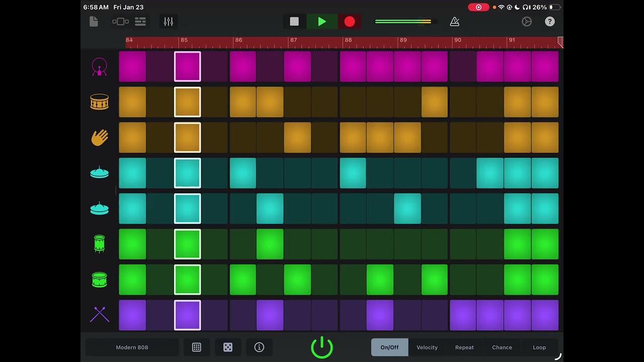644x362 pixels.
Task: Tap the Fri Jan 23 date text
Action: tap(128, 7)
